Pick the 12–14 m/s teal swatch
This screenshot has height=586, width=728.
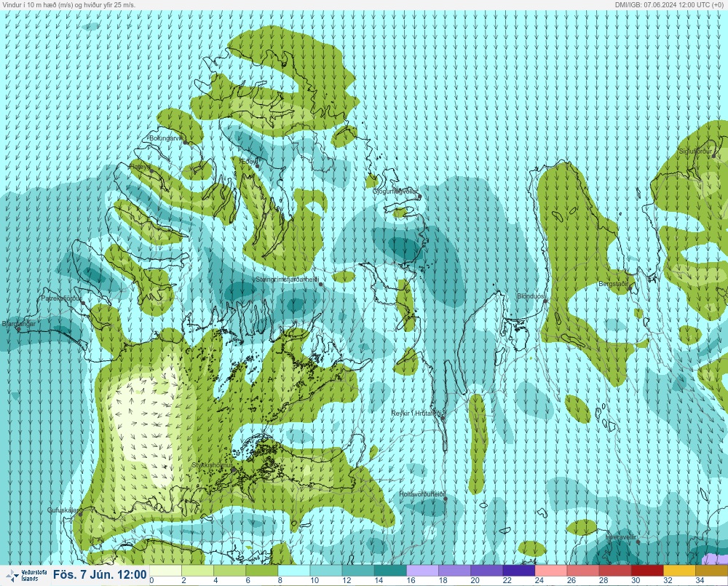[358, 571]
